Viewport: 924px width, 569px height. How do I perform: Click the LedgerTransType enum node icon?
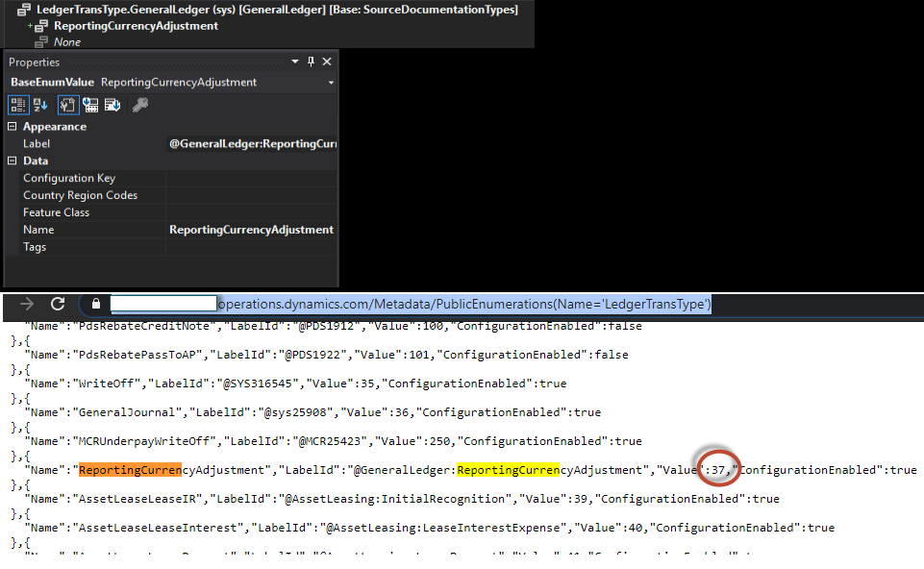24,10
